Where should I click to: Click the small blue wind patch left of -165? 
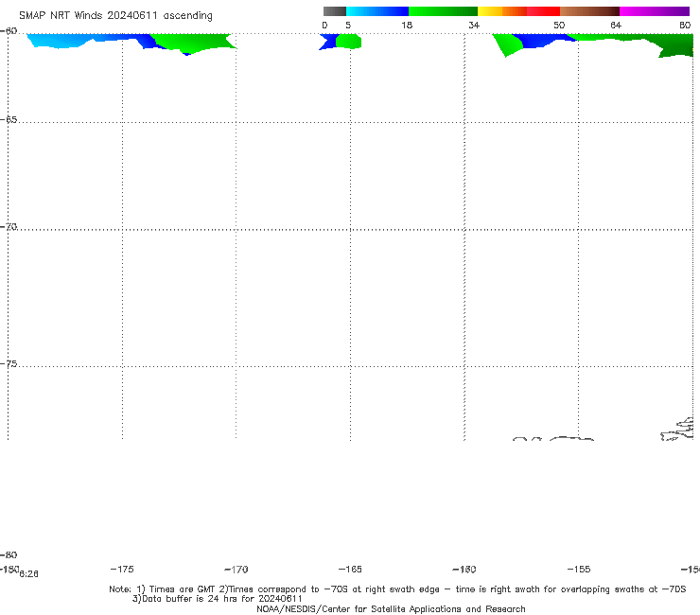(328, 42)
